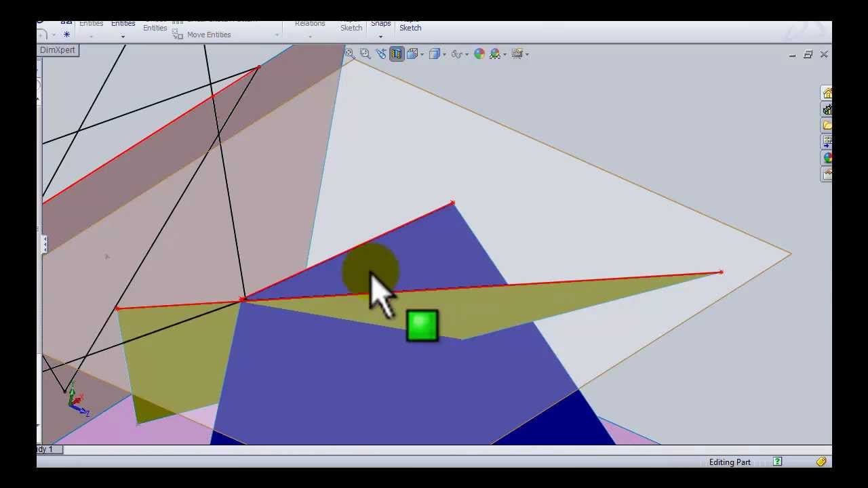Click the Hide/Show Items glasses icon

pyautogui.click(x=457, y=54)
